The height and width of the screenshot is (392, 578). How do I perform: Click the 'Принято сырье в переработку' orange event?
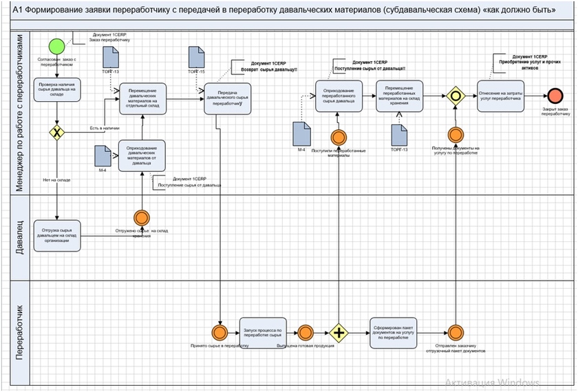coord(220,332)
